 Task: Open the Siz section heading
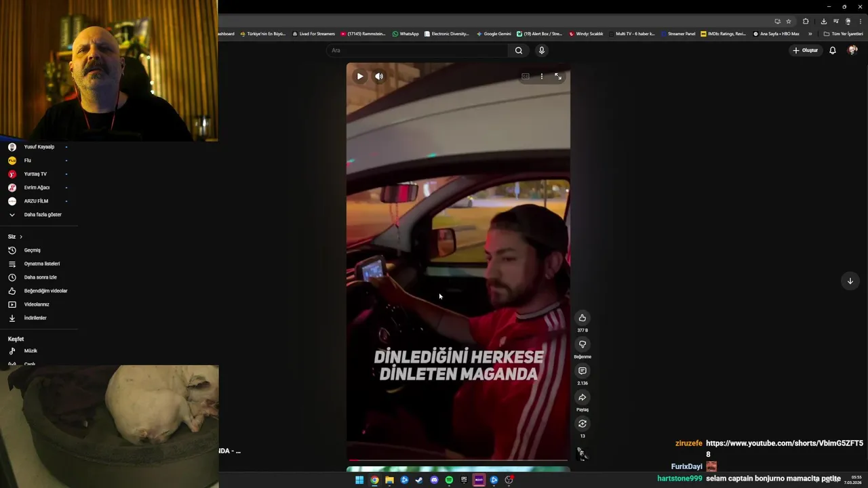[15, 237]
